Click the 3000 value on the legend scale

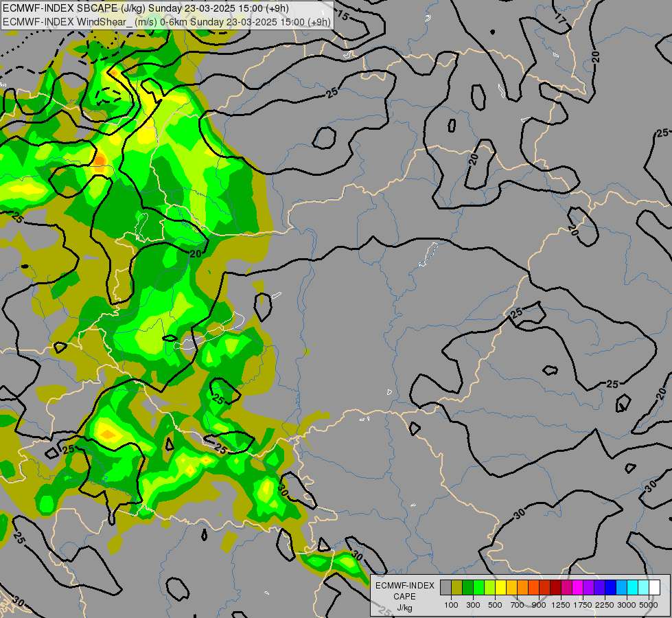(627, 605)
